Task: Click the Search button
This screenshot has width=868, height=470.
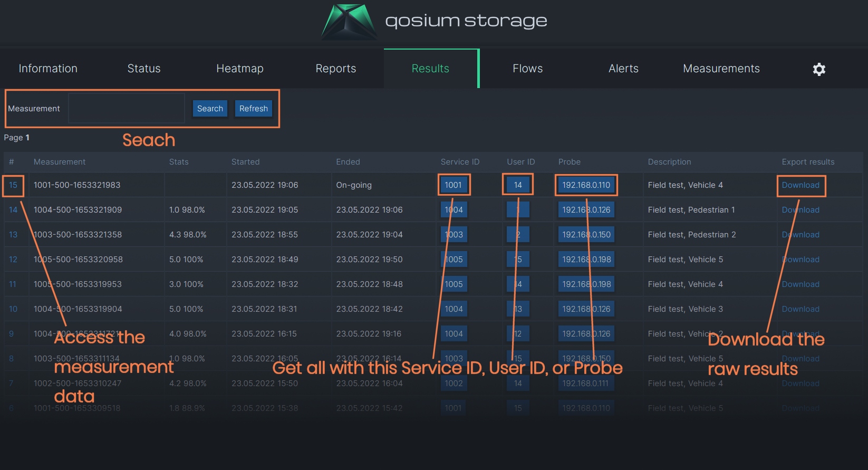Action: (210, 109)
